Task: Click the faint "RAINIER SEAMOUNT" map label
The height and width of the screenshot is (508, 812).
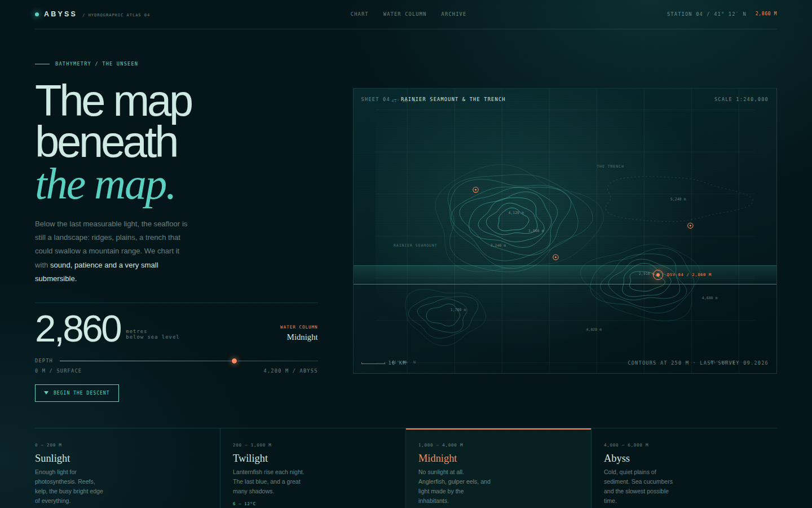Action: pos(415,246)
